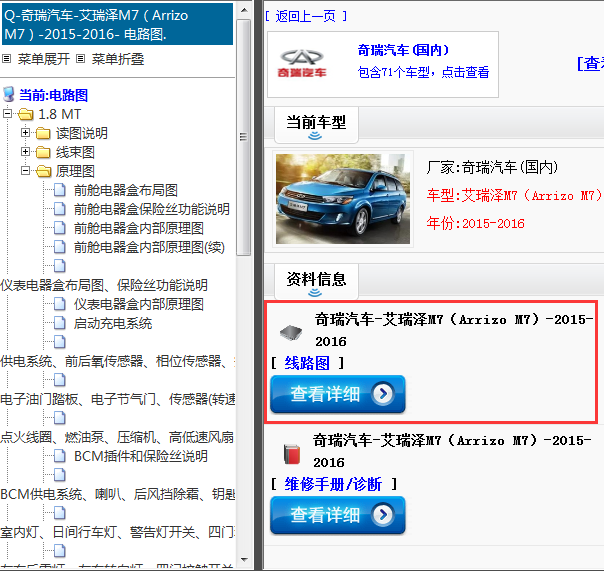Viewport: 604px width, 571px height.
Task: Select tree item 启动充电系统
Action: click(113, 323)
